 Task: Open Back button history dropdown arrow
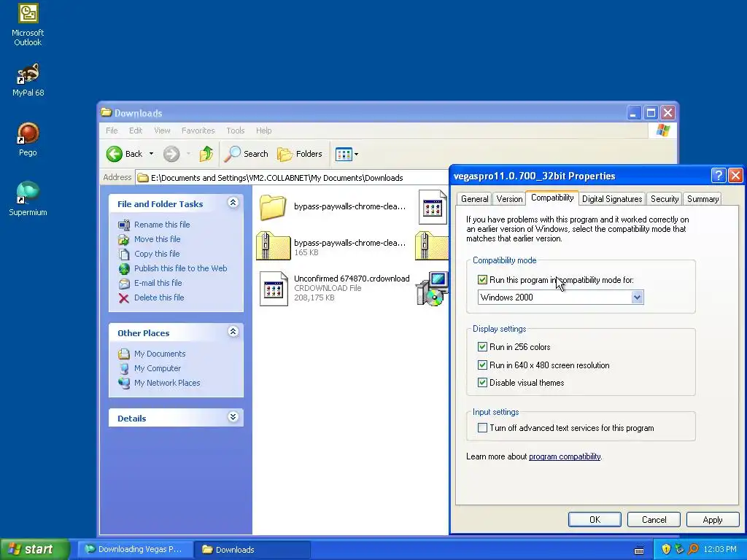click(151, 154)
